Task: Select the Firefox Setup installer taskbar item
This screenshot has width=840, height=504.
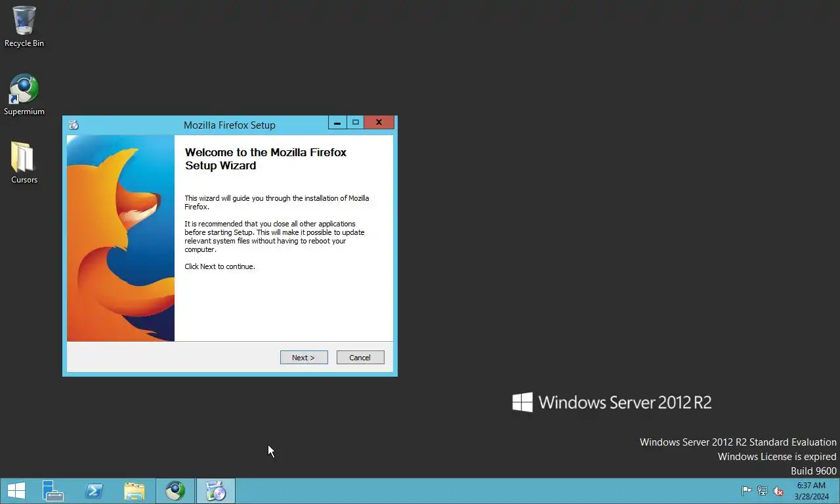Action: coord(216,491)
